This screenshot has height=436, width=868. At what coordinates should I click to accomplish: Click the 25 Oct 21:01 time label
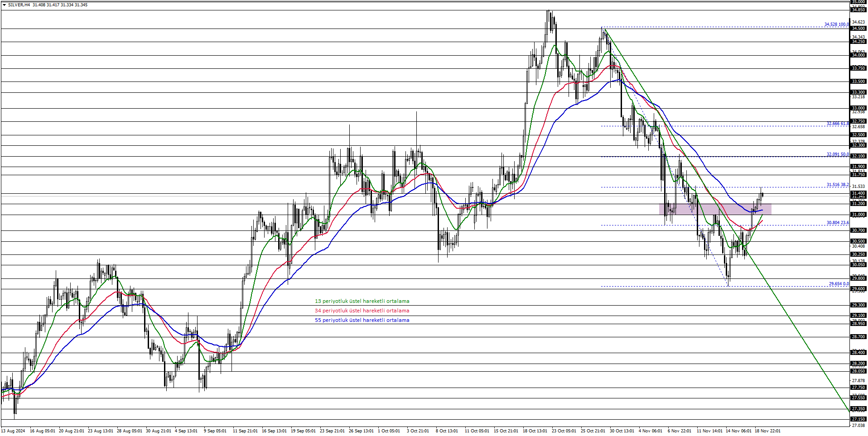[593, 431]
